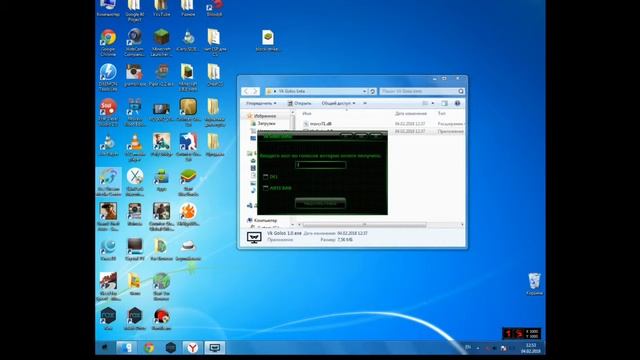Select the red Stop-sign desktop shortcut
Screen dimensions: 640x360
tap(108, 111)
